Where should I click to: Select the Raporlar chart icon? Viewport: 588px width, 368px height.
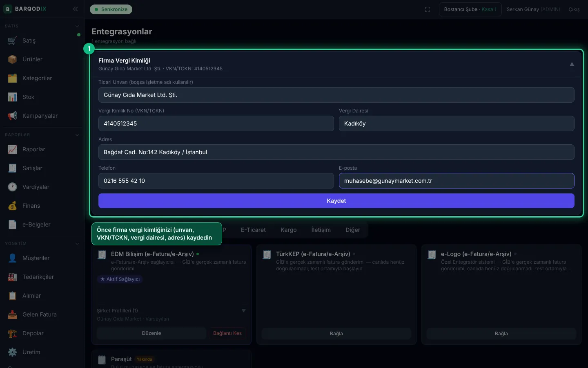(13, 149)
